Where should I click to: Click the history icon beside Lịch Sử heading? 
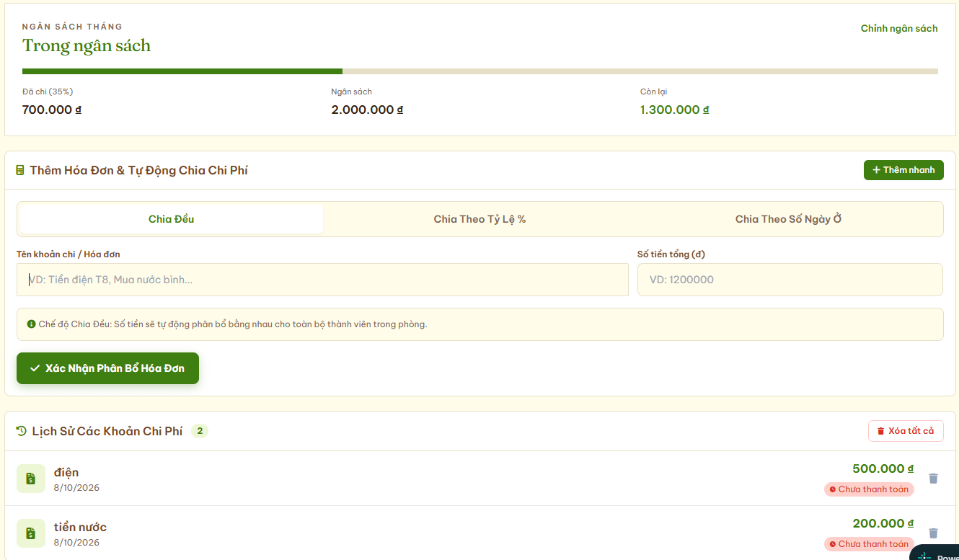click(22, 431)
